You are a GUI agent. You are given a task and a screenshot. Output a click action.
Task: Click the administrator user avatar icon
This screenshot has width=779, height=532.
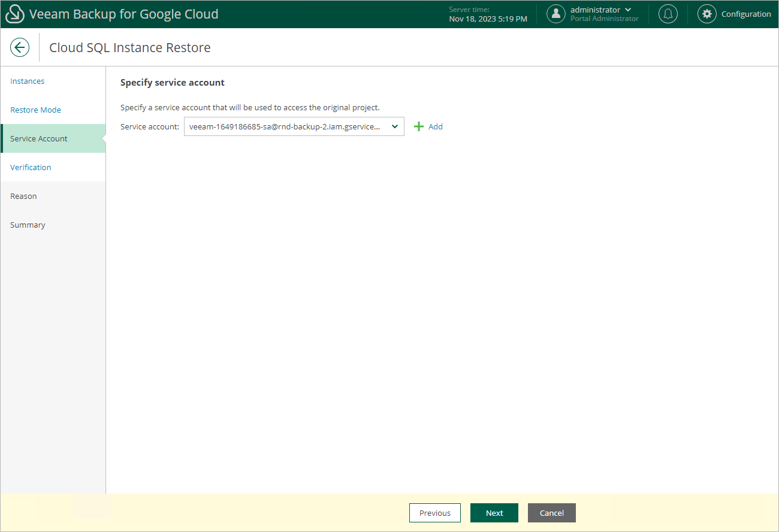pos(556,14)
